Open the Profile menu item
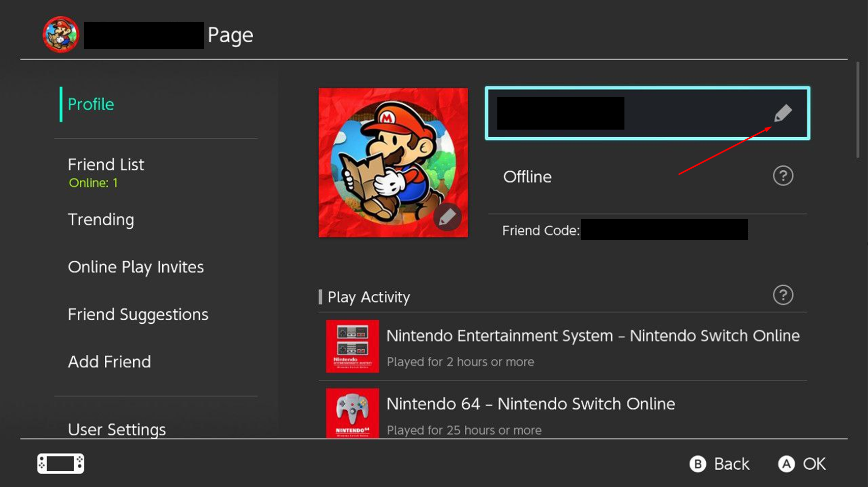Viewport: 868px width, 487px height. pos(91,104)
